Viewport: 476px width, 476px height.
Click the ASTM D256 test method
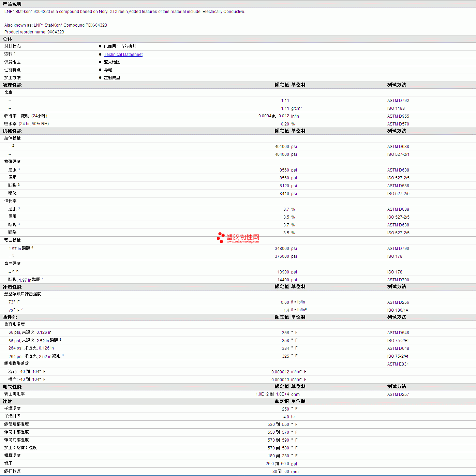coord(398,302)
